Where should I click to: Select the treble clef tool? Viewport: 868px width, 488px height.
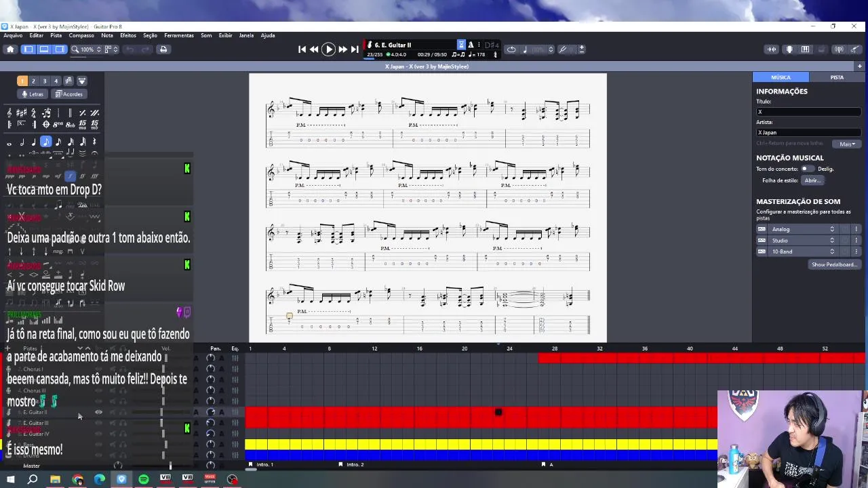pos(9,113)
